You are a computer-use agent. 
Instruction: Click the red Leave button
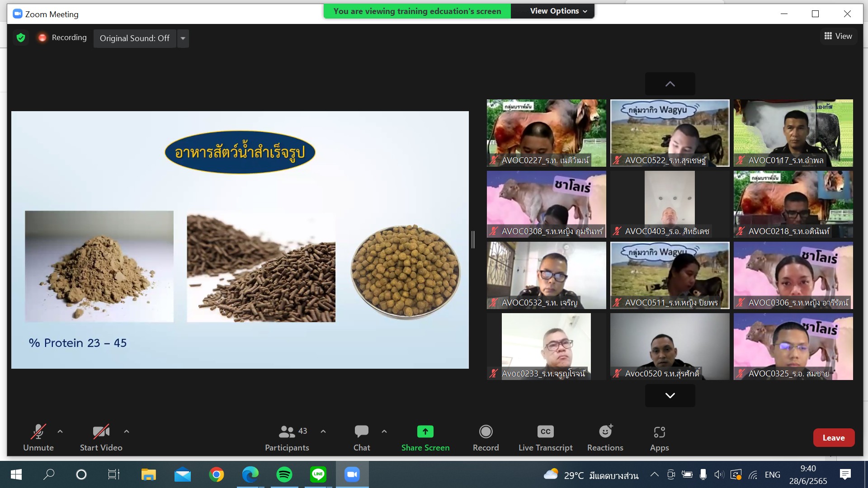click(x=834, y=437)
